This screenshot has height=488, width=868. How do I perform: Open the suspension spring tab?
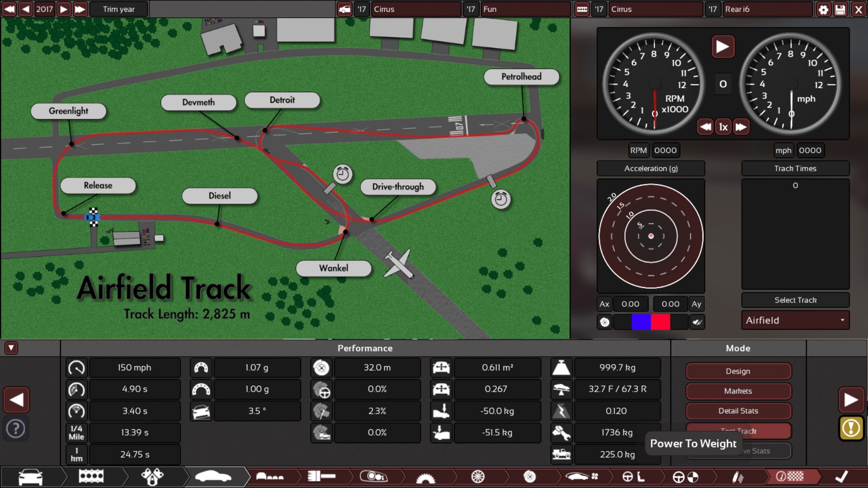coord(737,476)
